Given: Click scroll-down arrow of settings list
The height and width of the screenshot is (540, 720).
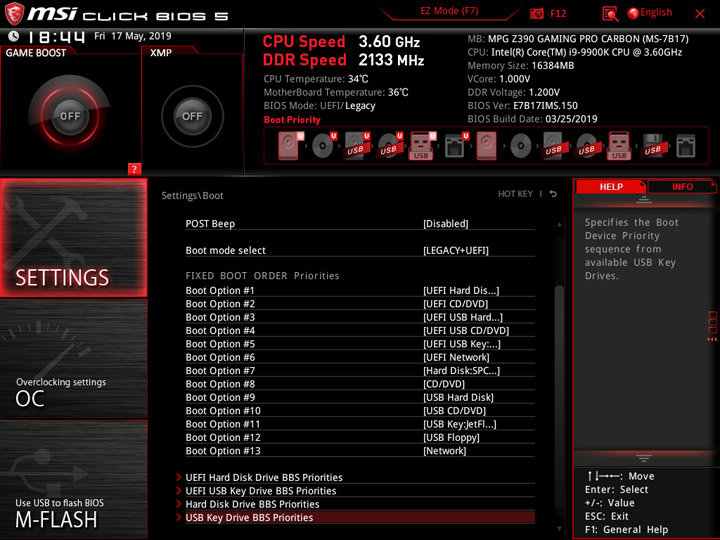Looking at the screenshot, I should [x=559, y=529].
